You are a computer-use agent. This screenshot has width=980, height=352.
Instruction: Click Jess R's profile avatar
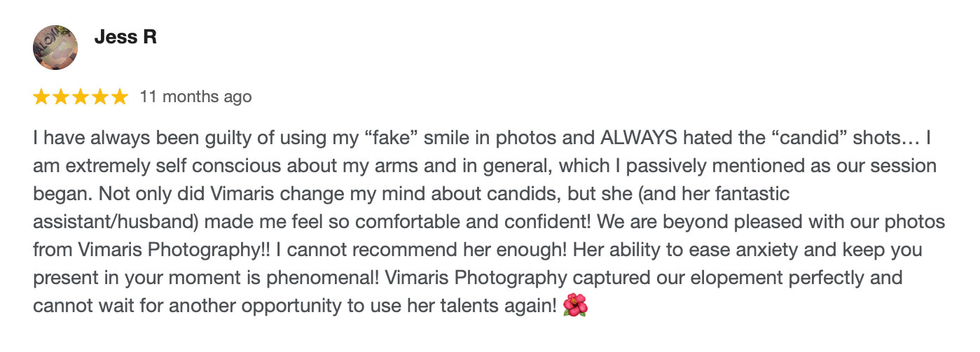click(55, 48)
